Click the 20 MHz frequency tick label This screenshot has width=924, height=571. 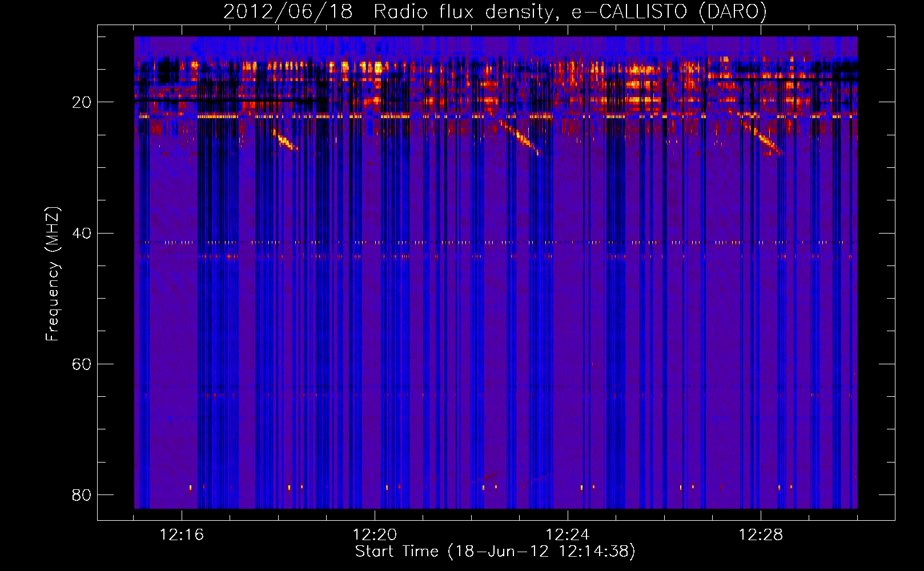82,103
